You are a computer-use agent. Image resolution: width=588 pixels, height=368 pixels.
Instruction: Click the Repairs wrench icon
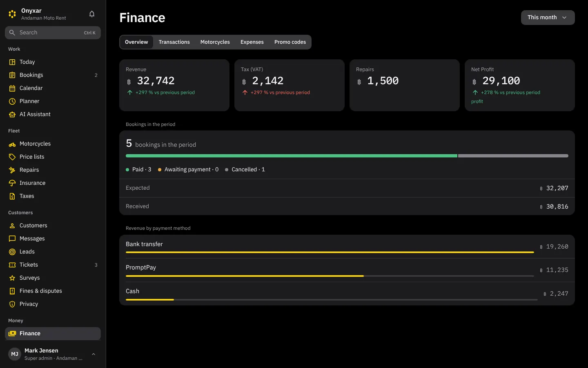(x=12, y=170)
